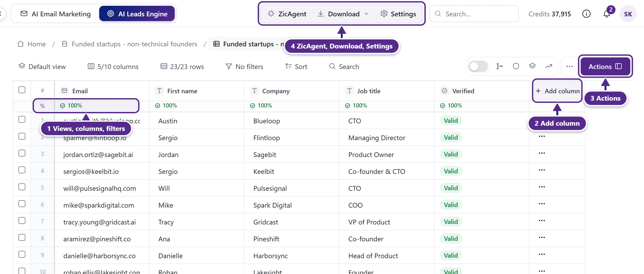The image size is (644, 274).
Task: Switch to the AI Leads Engine tab
Action: coord(137,14)
